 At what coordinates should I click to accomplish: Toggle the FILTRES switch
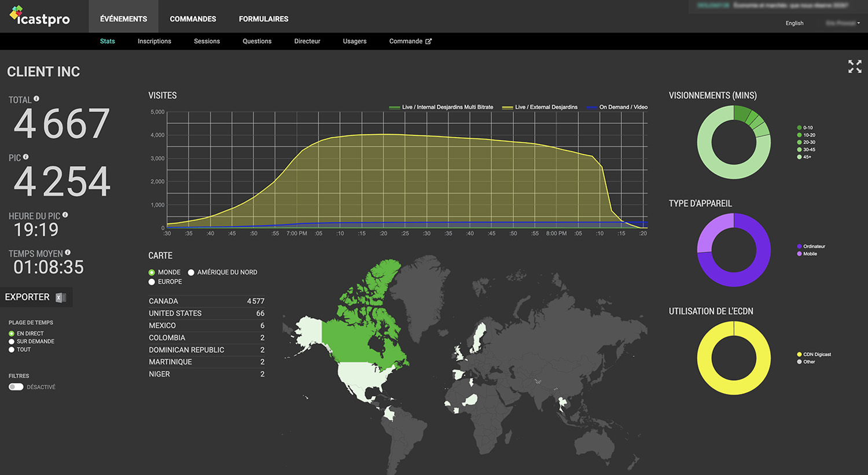click(16, 386)
